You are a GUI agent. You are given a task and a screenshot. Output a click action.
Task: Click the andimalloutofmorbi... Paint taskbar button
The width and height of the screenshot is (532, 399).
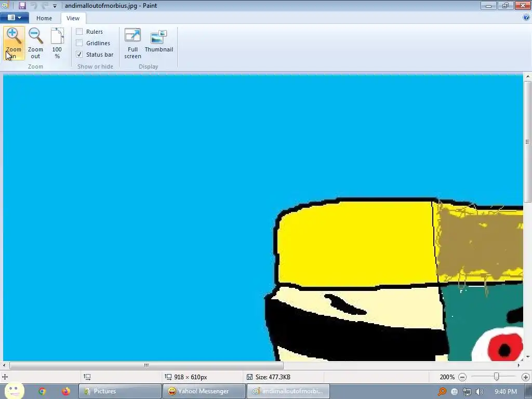288,391
